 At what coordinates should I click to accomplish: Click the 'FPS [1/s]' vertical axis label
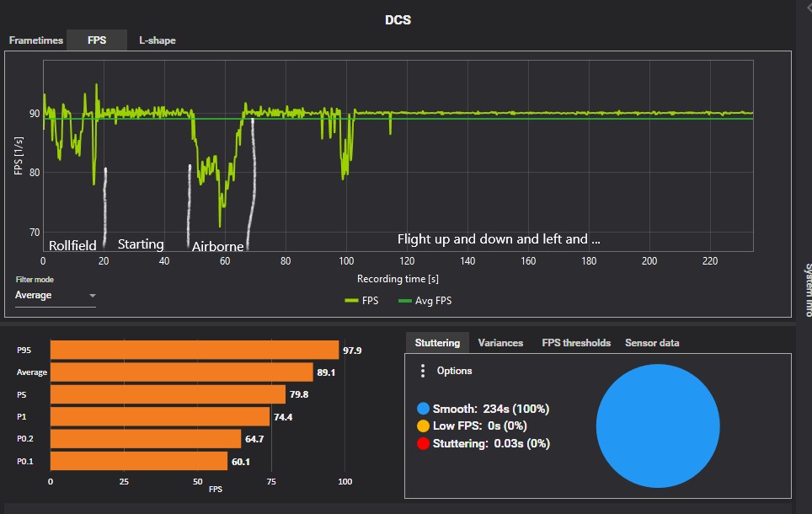pyautogui.click(x=19, y=155)
